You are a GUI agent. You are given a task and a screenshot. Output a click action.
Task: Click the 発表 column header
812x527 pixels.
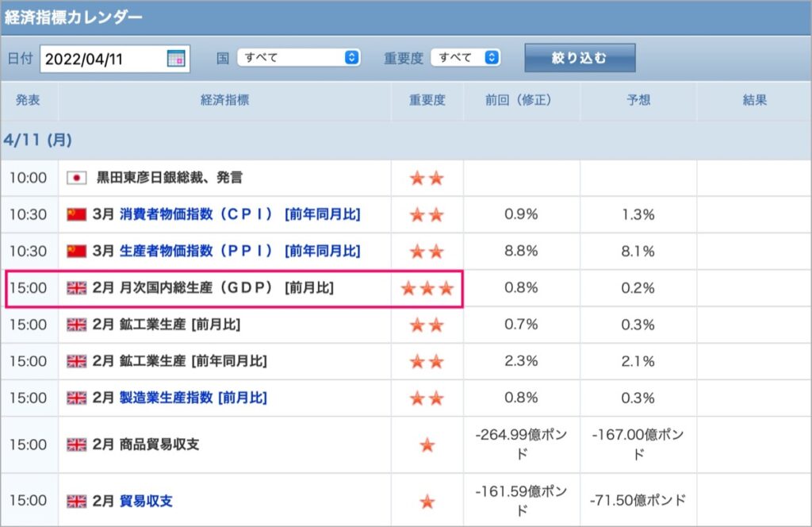coord(28,100)
